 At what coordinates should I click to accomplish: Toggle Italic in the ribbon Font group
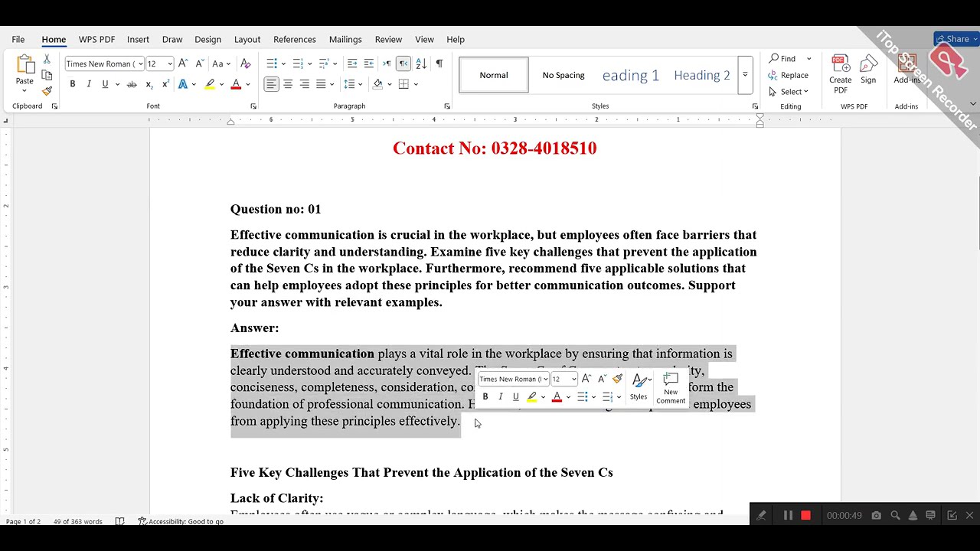point(89,84)
